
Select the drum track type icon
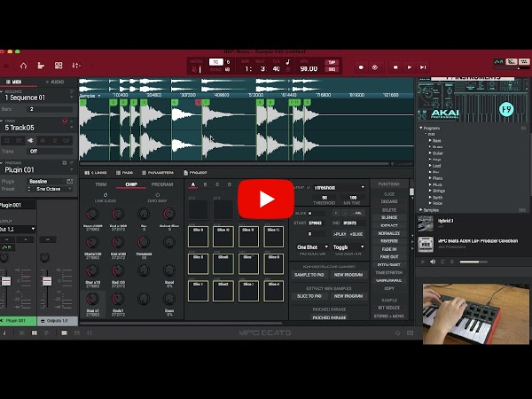pos(7,140)
